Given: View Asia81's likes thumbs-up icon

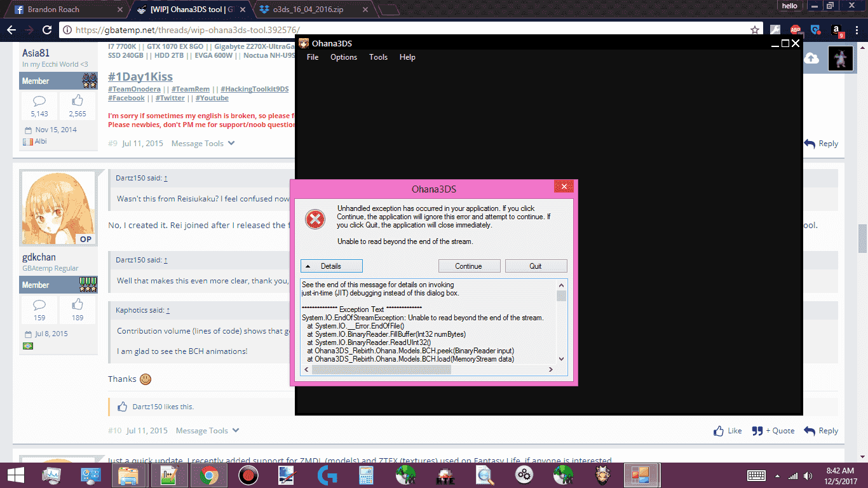Looking at the screenshot, I should point(78,100).
